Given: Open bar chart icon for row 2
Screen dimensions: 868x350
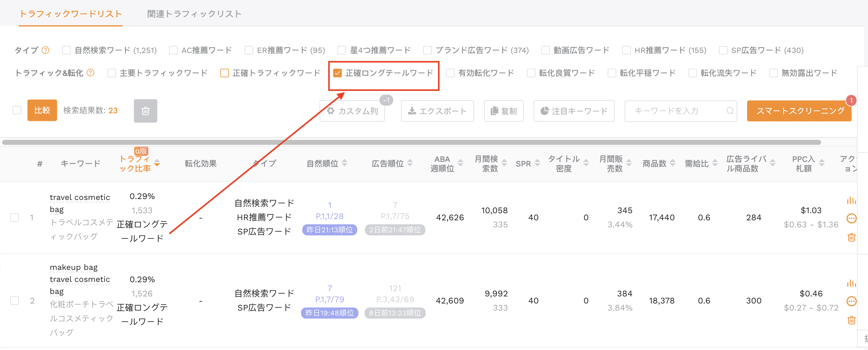Looking at the screenshot, I should (x=851, y=283).
